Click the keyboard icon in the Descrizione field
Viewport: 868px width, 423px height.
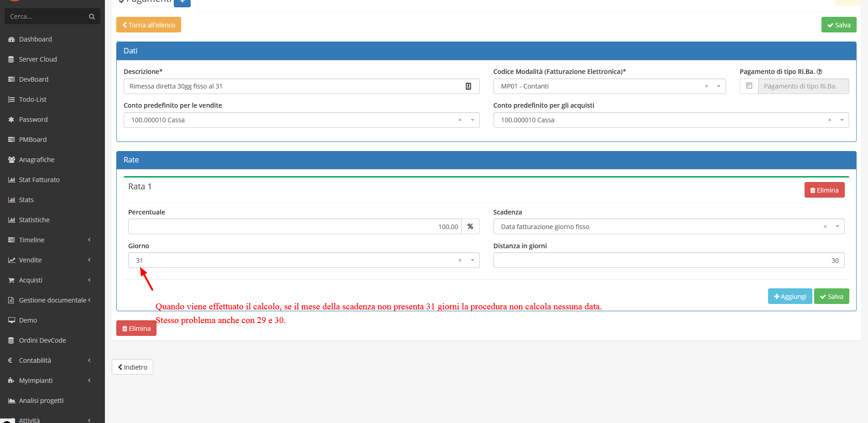point(468,86)
